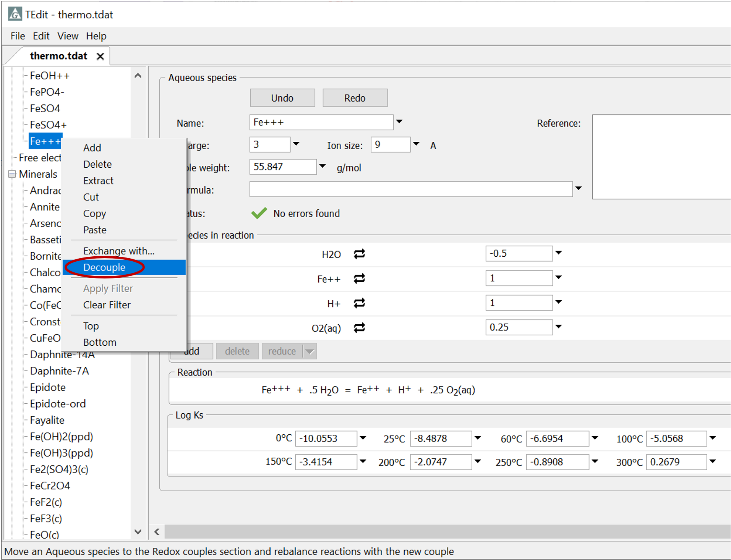Open dropdown for 300°C log K value

click(713, 461)
